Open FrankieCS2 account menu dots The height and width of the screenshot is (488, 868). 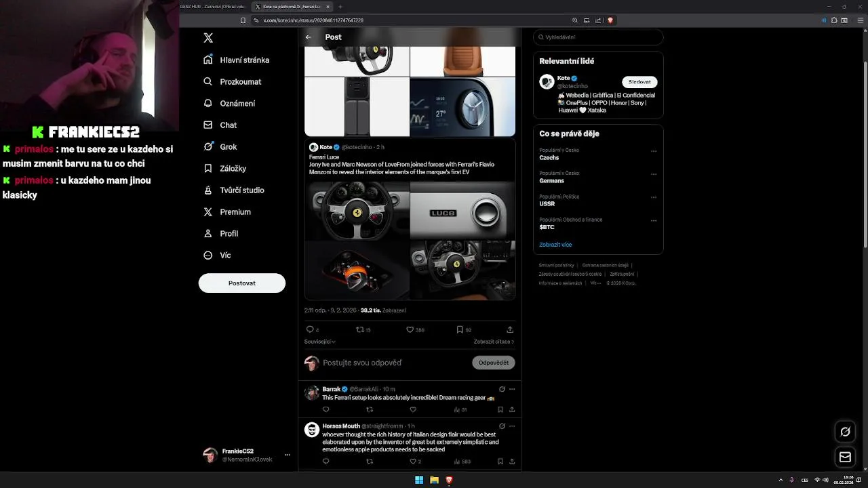288,455
